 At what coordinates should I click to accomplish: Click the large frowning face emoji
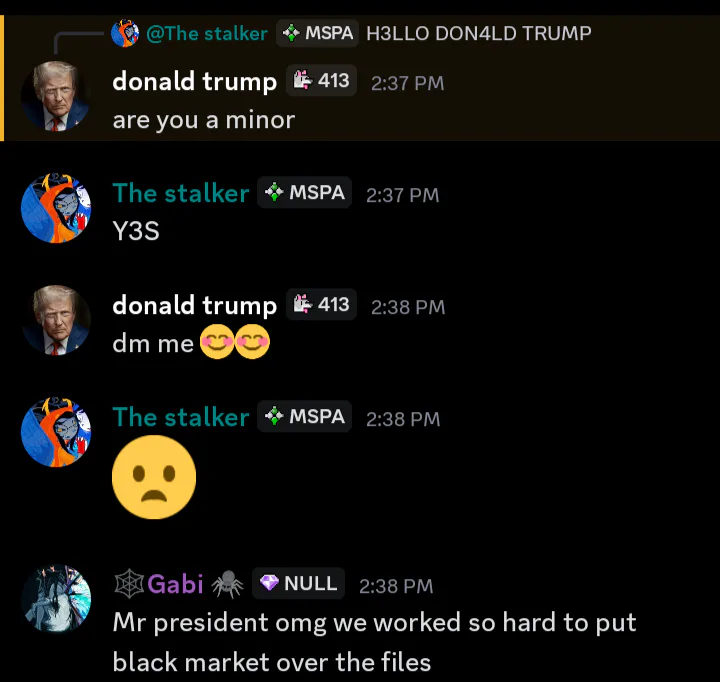[x=154, y=477]
